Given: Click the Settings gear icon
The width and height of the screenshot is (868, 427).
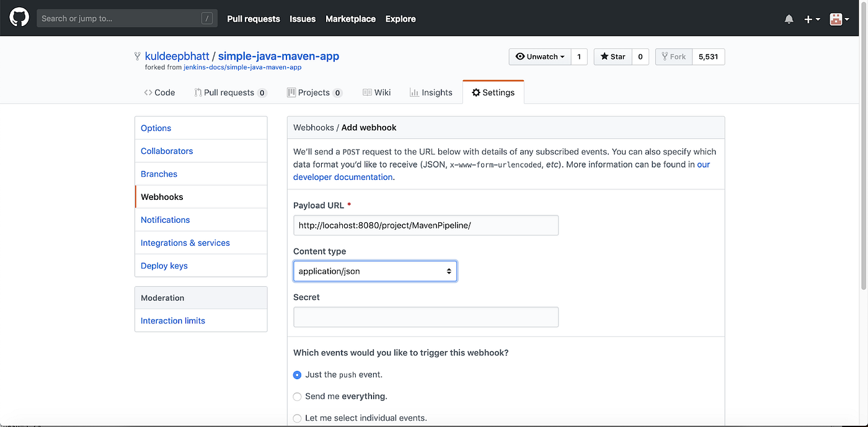Looking at the screenshot, I should point(476,92).
